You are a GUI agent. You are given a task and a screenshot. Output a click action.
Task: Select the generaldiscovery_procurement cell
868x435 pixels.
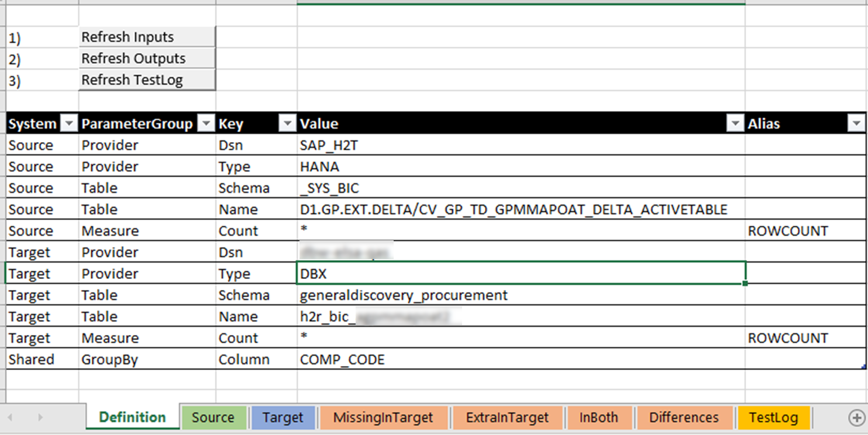tap(521, 295)
